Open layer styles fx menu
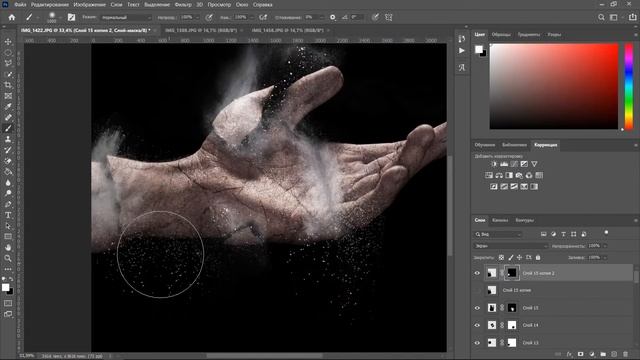Image resolution: width=640 pixels, height=360 pixels. 569,354
